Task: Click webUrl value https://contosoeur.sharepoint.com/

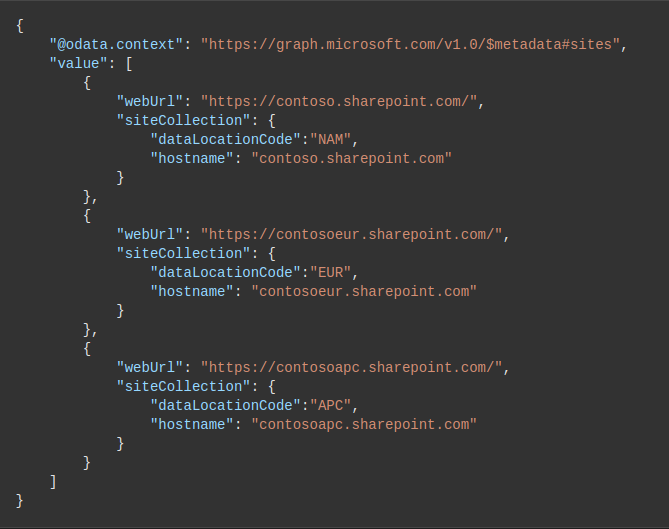Action: point(351,235)
